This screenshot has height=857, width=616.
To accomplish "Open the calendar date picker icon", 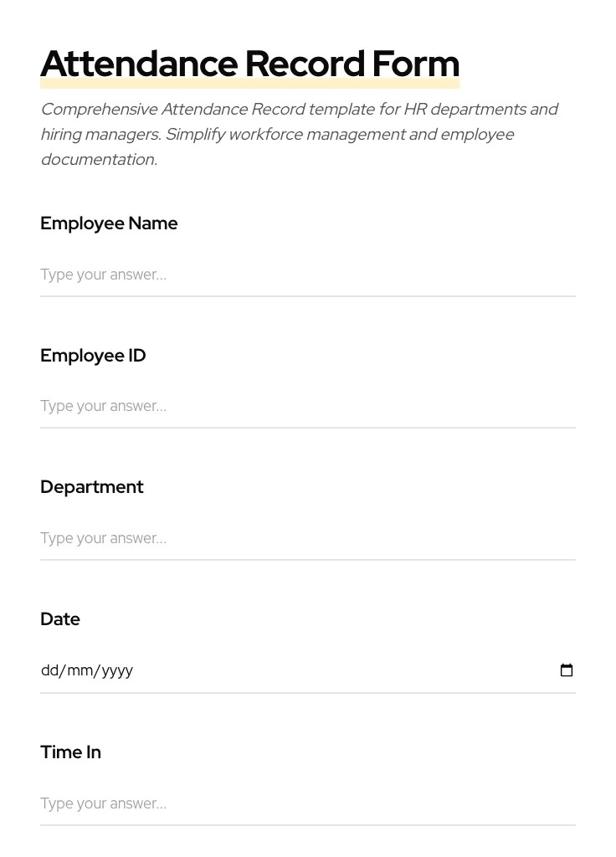I will [567, 670].
